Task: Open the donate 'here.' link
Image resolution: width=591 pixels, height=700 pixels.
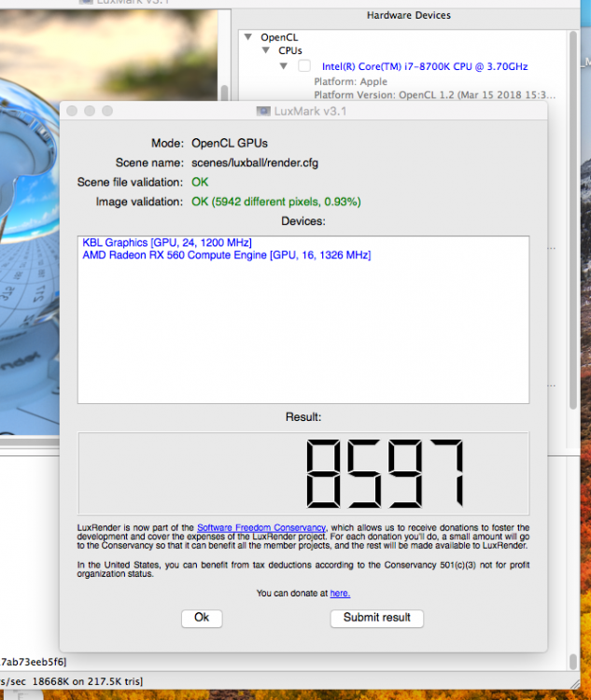Action: point(340,594)
